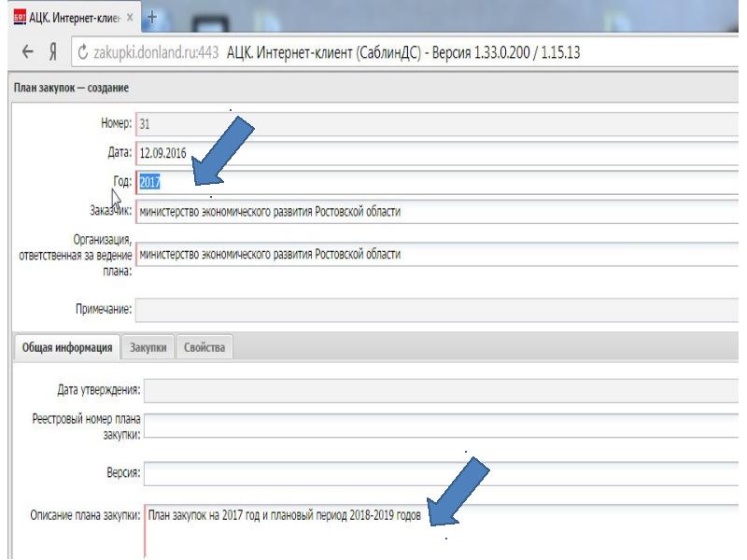Click the 'Год:' field label
Image resolution: width=747 pixels, height=560 pixels.
(122, 181)
